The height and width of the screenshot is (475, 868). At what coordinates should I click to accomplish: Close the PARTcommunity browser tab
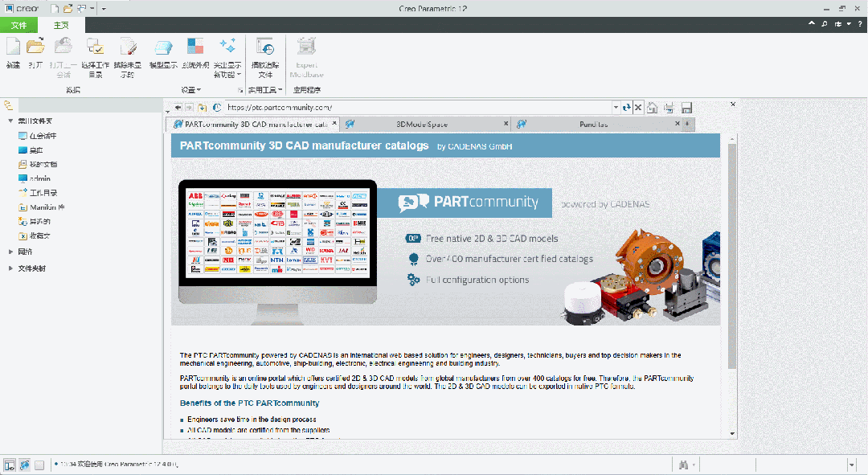[334, 124]
